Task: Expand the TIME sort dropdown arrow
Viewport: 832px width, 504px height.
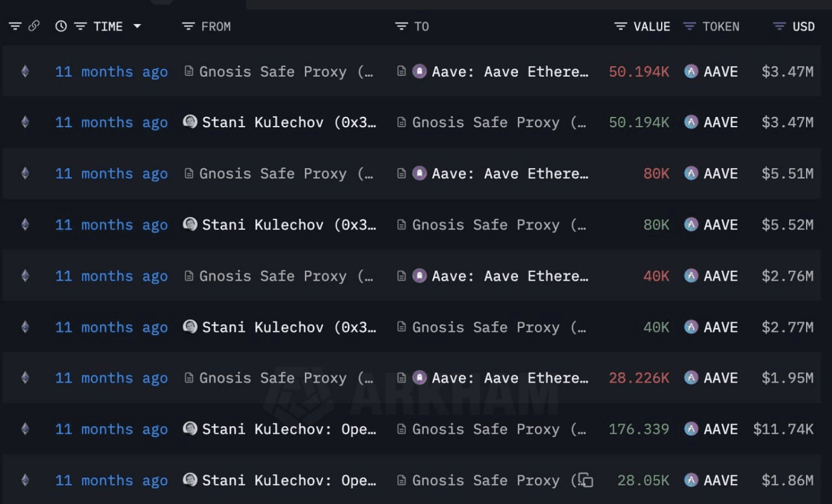Action: click(136, 26)
